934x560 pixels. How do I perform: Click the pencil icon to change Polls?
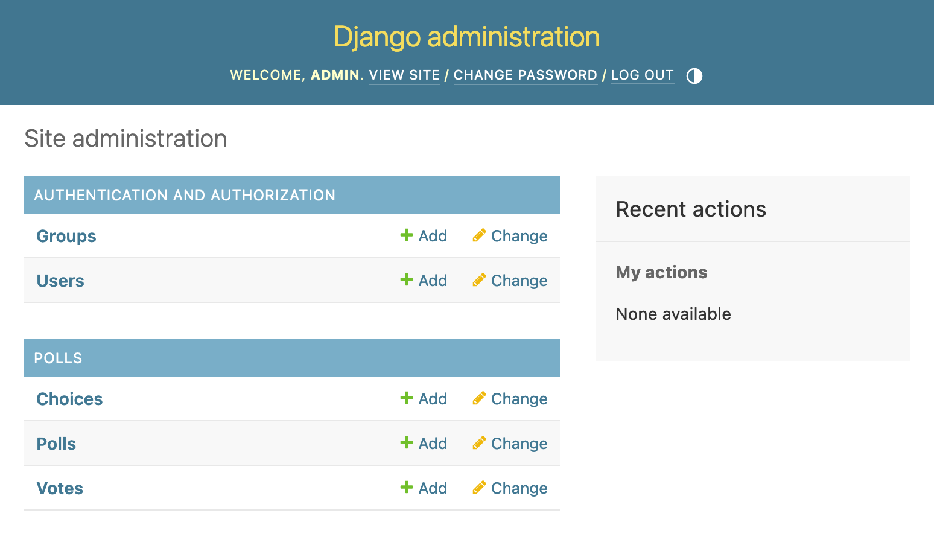coord(479,443)
